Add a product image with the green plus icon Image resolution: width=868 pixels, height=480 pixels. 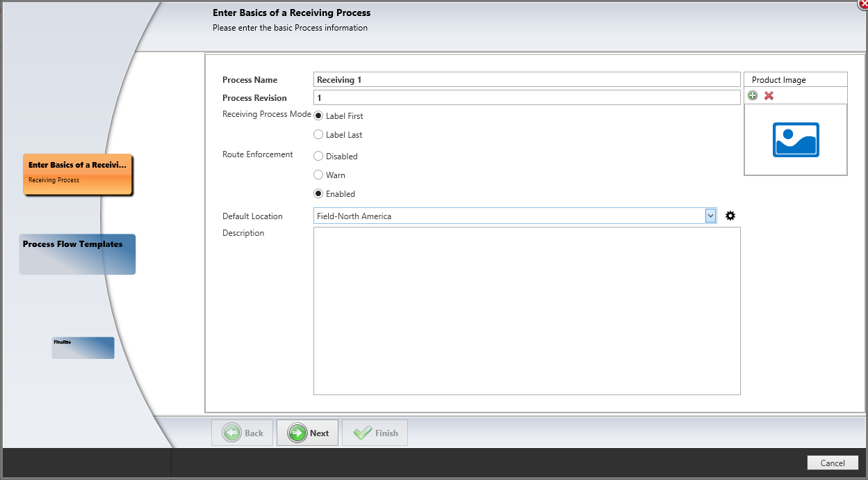point(753,95)
